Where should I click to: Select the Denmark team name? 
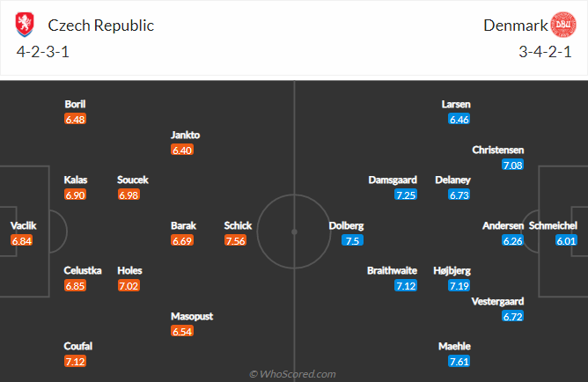(x=514, y=26)
